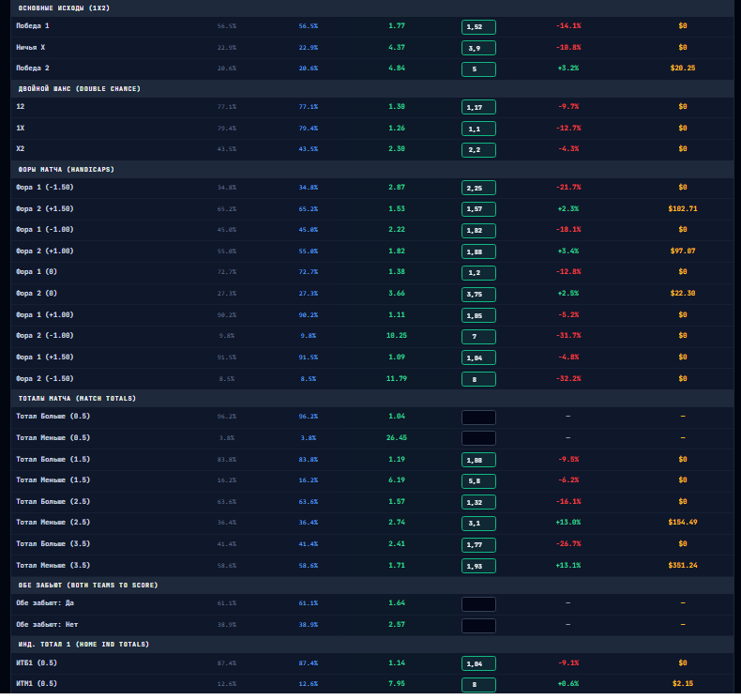Select the Победа 2 odds input box
The width and height of the screenshot is (741, 700).
pyautogui.click(x=478, y=69)
